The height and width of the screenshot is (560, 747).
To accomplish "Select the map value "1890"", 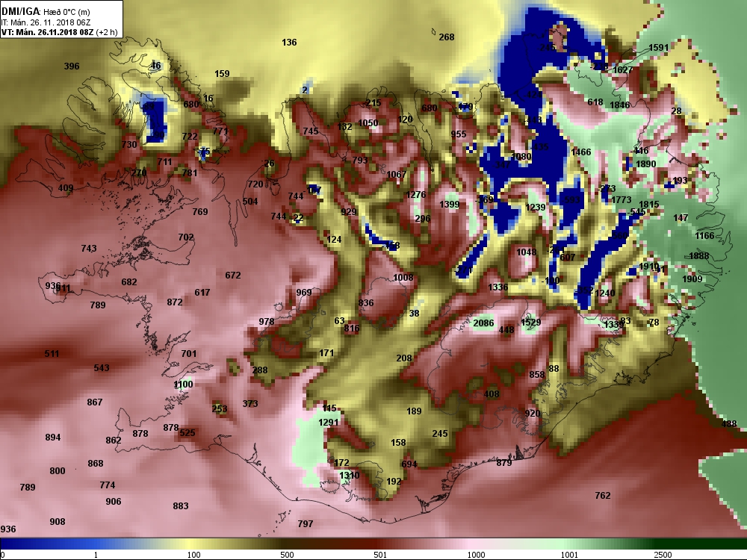I will [x=646, y=164].
